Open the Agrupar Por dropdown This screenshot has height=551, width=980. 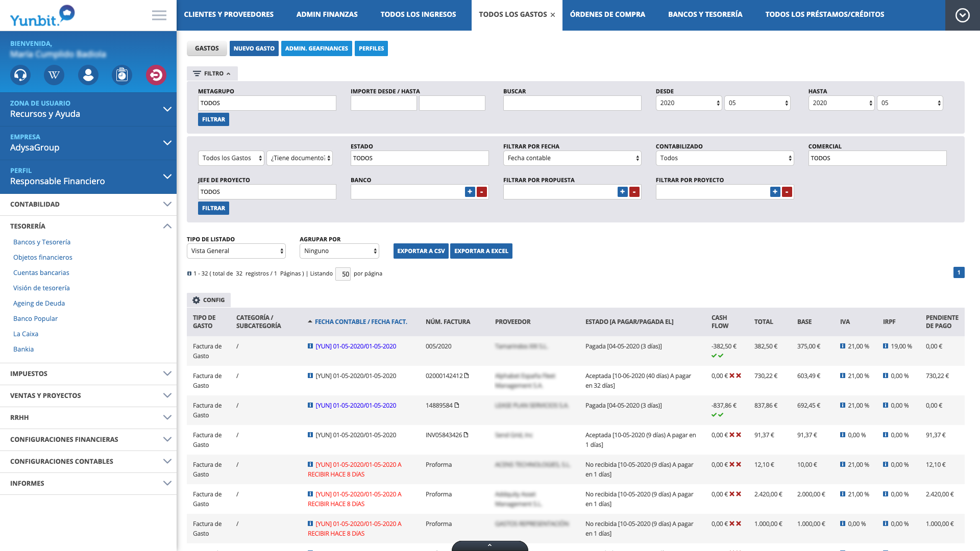pos(339,251)
